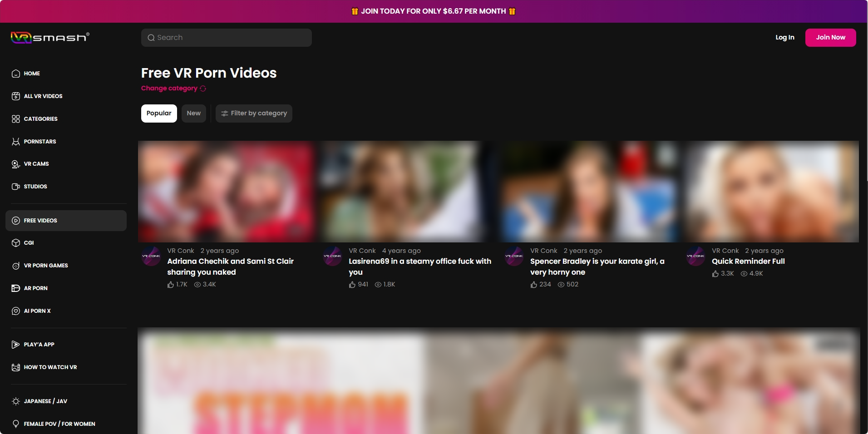The height and width of the screenshot is (434, 868).
Task: Switch to the Popular tab
Action: tap(159, 113)
